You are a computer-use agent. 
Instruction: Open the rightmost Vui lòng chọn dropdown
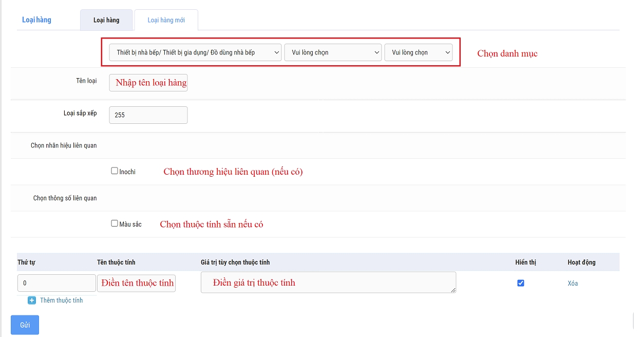coord(418,52)
